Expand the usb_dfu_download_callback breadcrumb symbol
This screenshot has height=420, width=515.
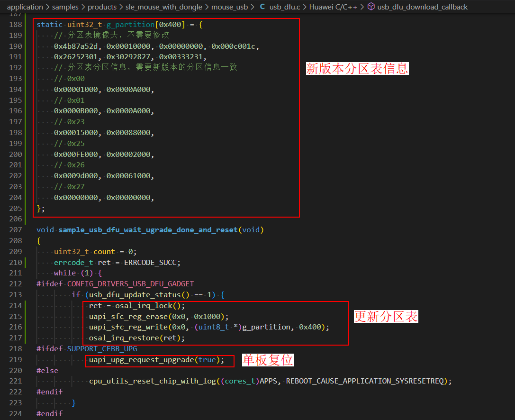click(x=422, y=7)
